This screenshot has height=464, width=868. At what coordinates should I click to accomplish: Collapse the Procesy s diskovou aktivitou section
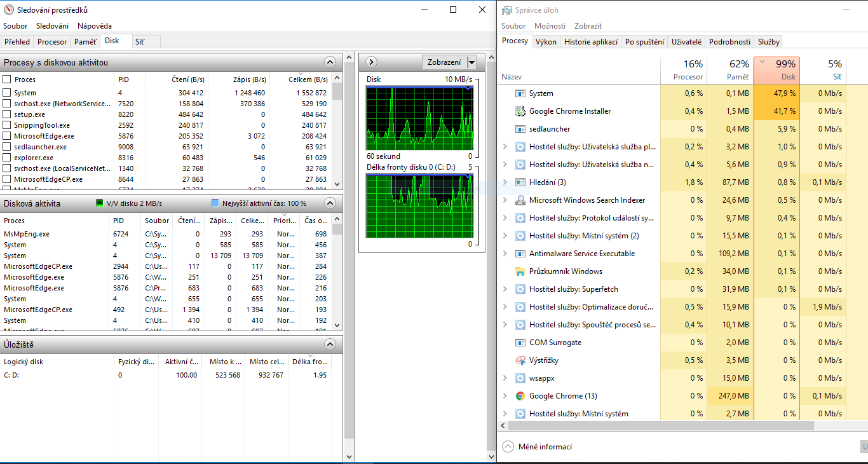[x=330, y=62]
